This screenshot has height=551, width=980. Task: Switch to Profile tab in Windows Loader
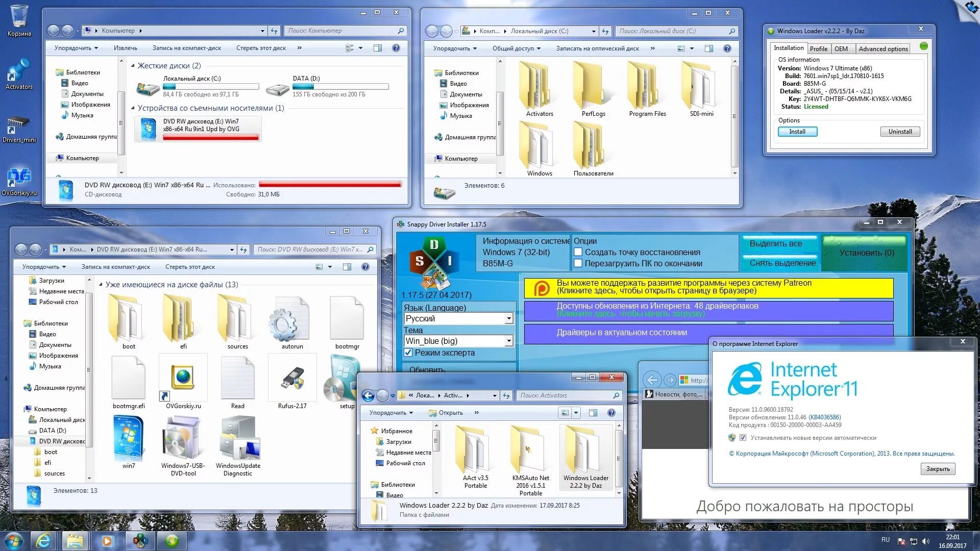click(818, 49)
